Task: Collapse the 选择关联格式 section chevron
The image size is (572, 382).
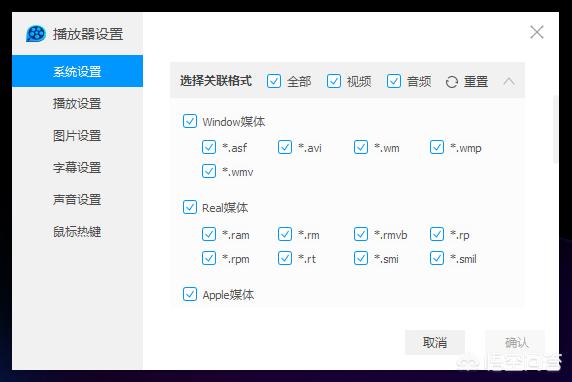Action: click(509, 81)
